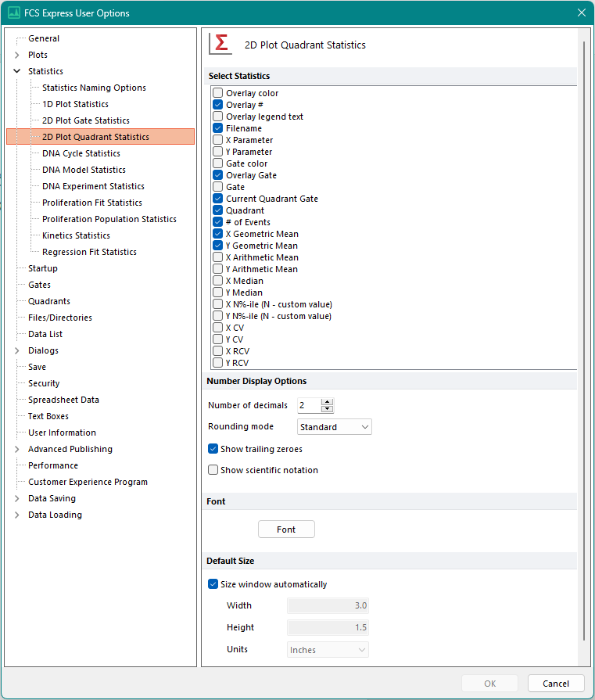595x700 pixels.
Task: Select User Information item
Action: coord(62,433)
